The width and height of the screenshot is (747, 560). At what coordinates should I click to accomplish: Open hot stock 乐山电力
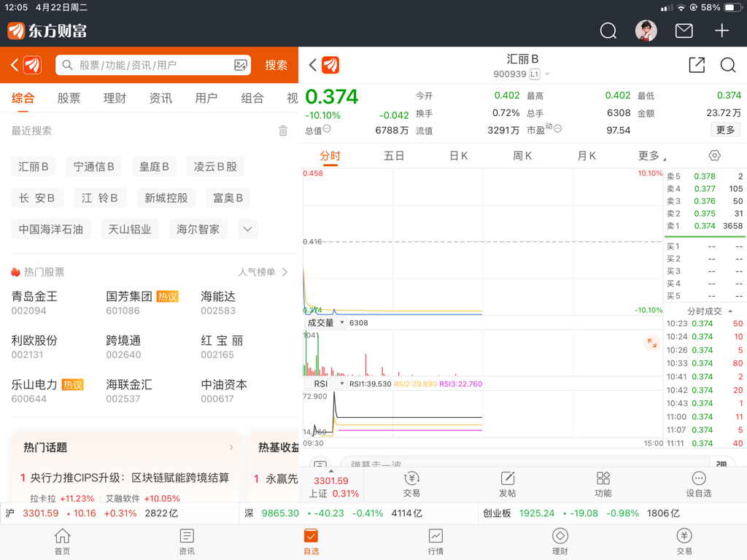coord(47,391)
